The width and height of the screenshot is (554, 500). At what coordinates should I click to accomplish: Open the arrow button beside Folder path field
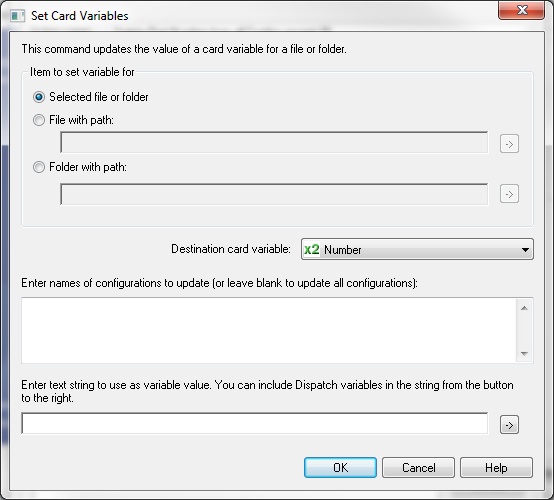click(x=509, y=194)
